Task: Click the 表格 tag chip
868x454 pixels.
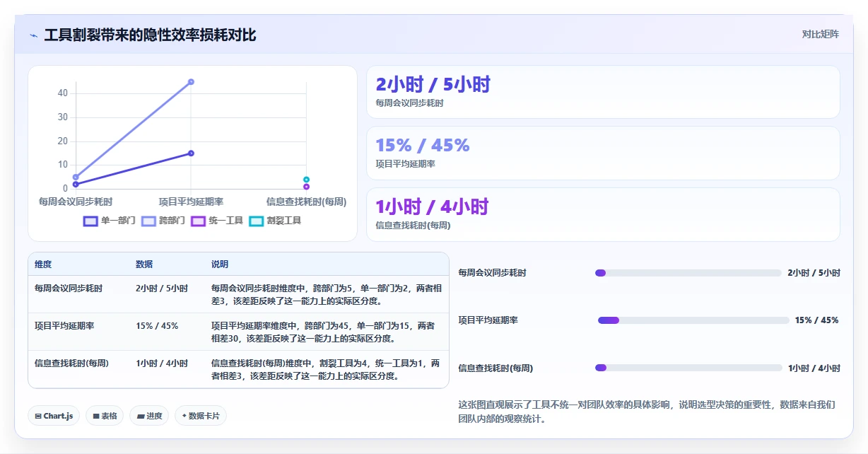Action: click(x=105, y=416)
